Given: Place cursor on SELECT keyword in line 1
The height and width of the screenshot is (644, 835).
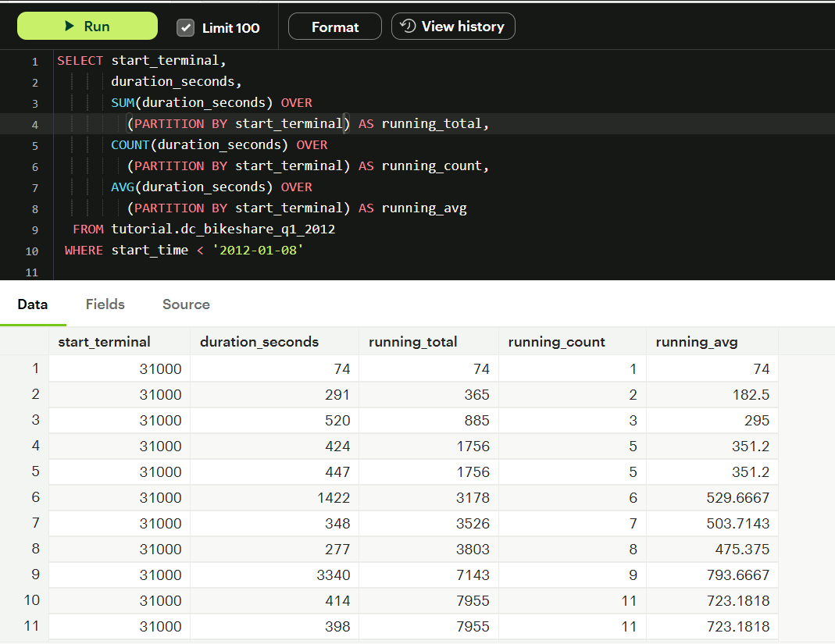Looking at the screenshot, I should coord(80,61).
